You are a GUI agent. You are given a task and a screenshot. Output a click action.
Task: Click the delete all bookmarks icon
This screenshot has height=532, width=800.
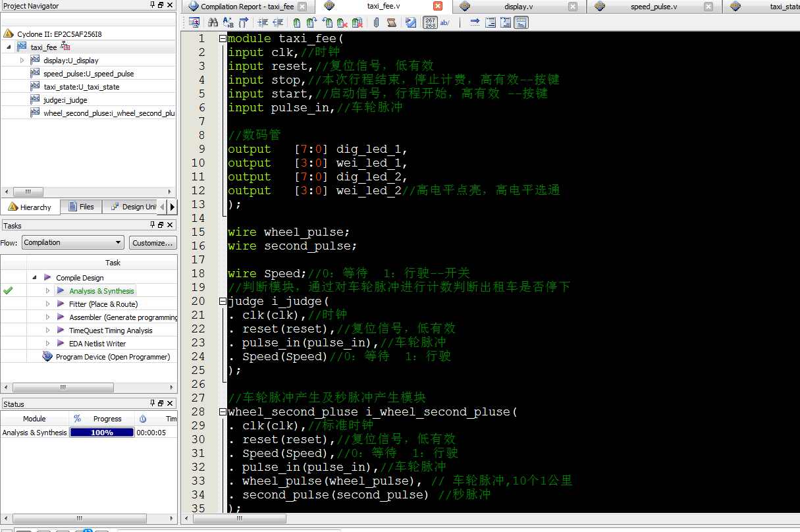[358, 22]
